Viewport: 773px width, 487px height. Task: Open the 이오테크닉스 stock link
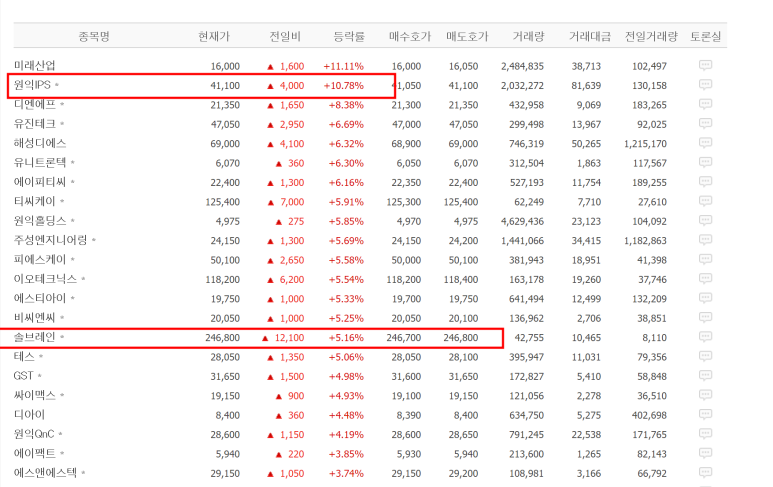coord(45,278)
